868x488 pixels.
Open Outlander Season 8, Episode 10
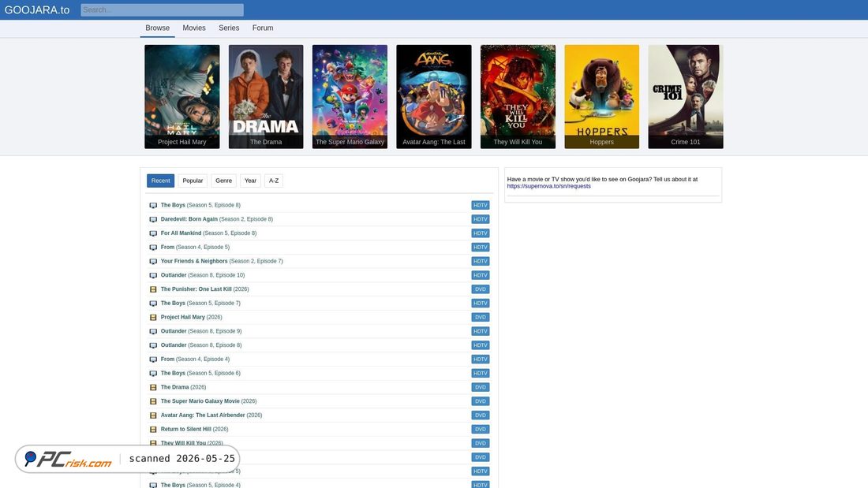(x=203, y=275)
